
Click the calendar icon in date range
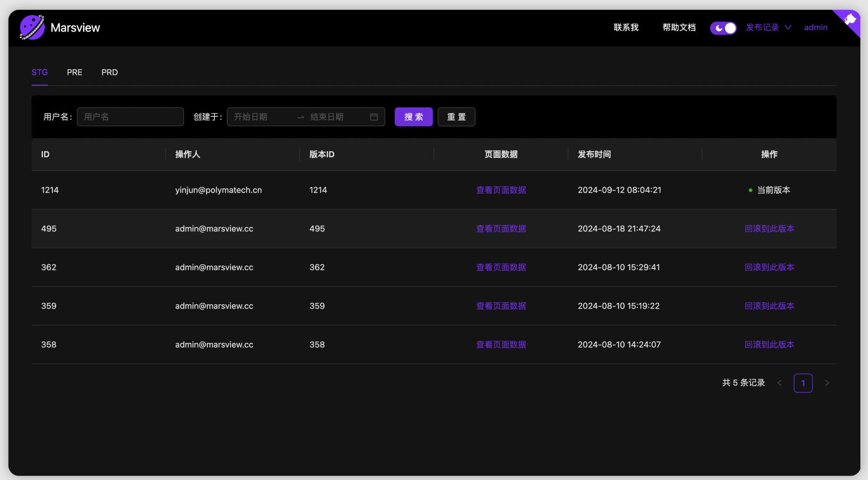point(374,117)
